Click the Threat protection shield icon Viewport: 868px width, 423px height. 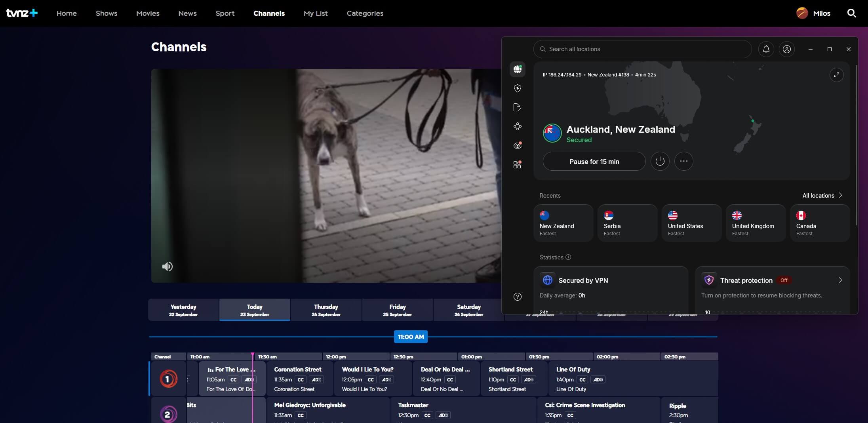click(x=709, y=280)
